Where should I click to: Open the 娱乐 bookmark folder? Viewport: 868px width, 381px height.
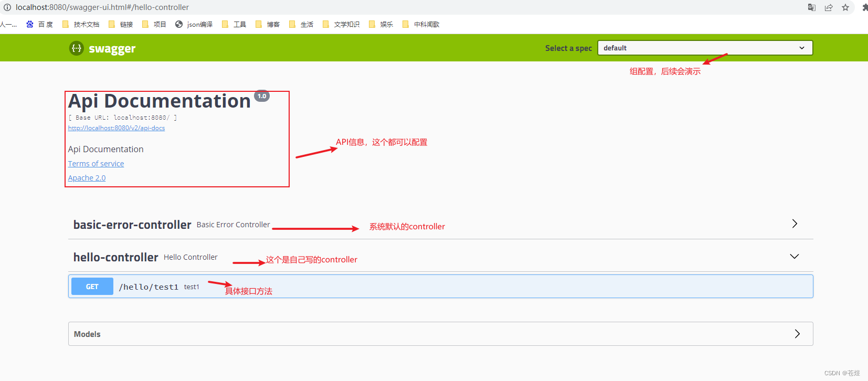381,24
